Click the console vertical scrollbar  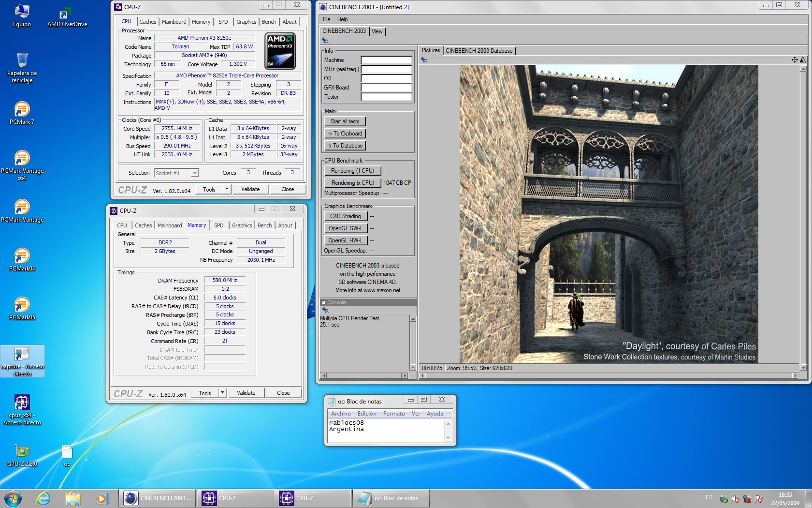coord(413,343)
